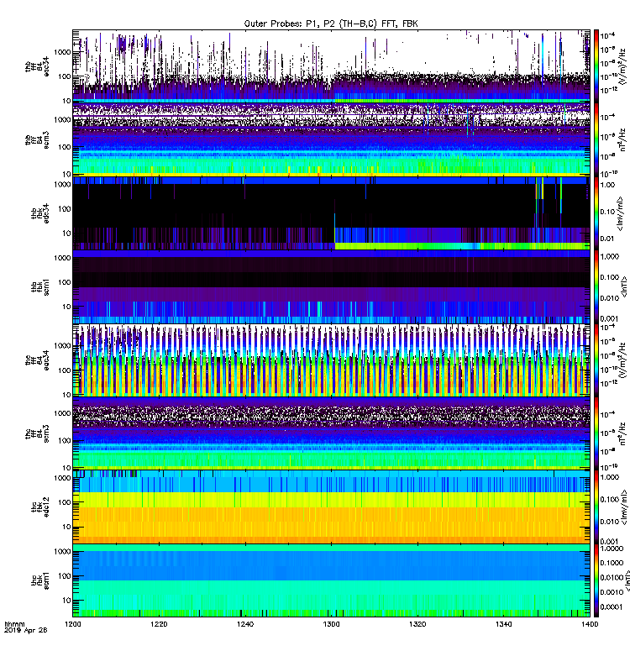Click the thb edc34 filter bank panel
Screen dimensions: 630x672
tap(331, 213)
